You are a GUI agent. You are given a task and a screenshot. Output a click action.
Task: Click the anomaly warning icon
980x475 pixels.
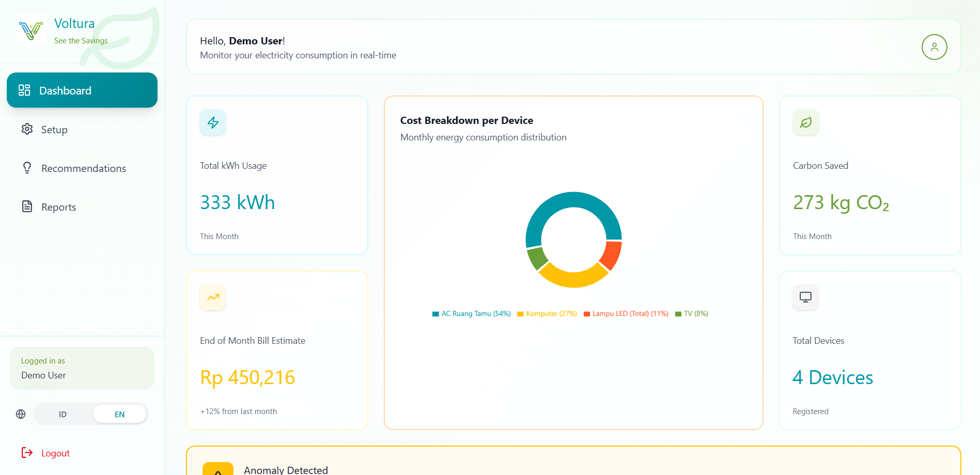pos(218,469)
